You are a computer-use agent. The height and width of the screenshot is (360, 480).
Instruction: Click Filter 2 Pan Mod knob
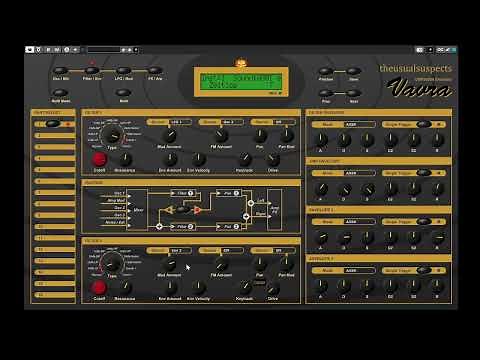pyautogui.click(x=286, y=263)
